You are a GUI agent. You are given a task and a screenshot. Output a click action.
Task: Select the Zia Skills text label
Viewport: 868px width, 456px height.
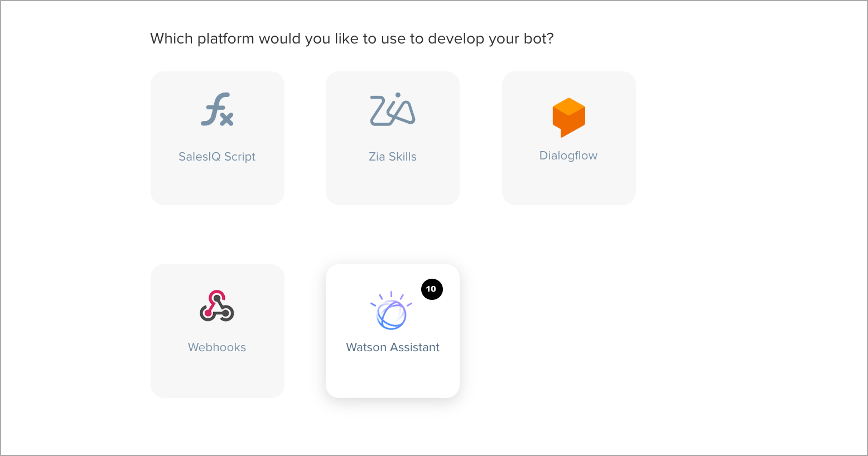(x=393, y=157)
